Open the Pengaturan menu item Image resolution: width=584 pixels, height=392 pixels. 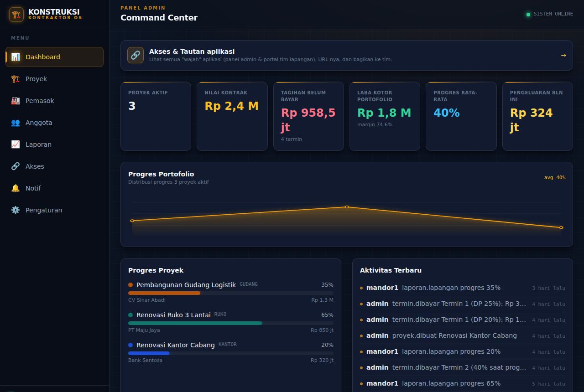[54, 210]
